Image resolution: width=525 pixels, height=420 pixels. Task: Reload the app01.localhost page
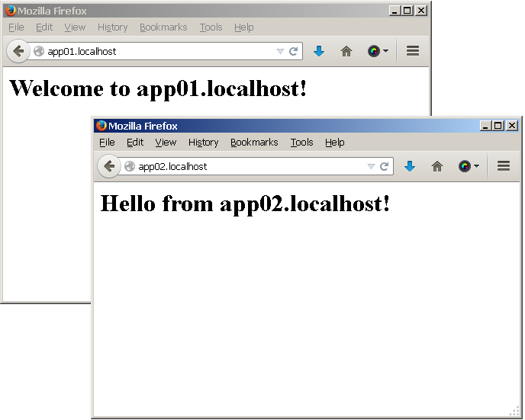(293, 51)
